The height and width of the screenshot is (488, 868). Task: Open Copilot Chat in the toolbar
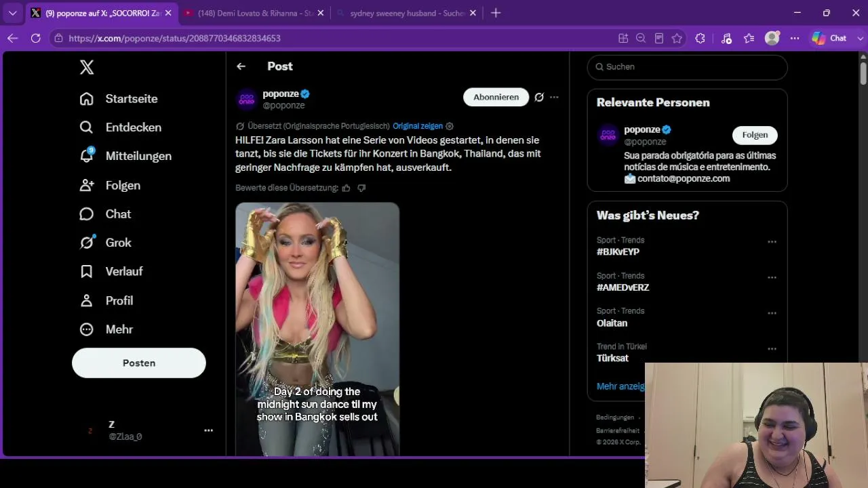pos(830,39)
